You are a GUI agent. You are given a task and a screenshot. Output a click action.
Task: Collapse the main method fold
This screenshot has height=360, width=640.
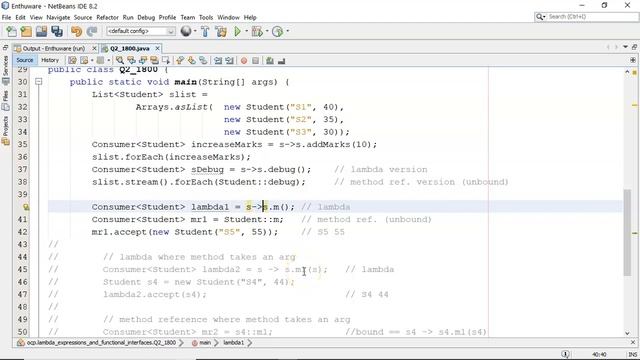pyautogui.click(x=38, y=82)
